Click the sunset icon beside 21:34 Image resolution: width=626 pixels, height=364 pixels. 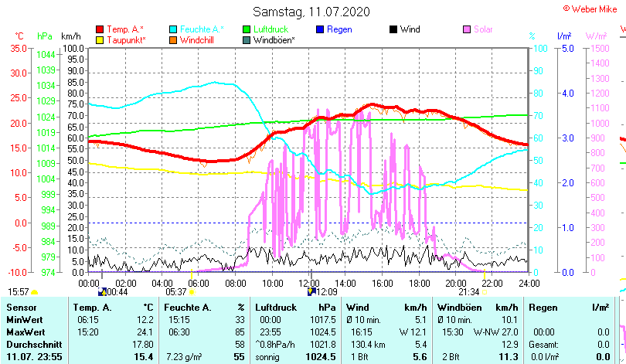point(485,292)
